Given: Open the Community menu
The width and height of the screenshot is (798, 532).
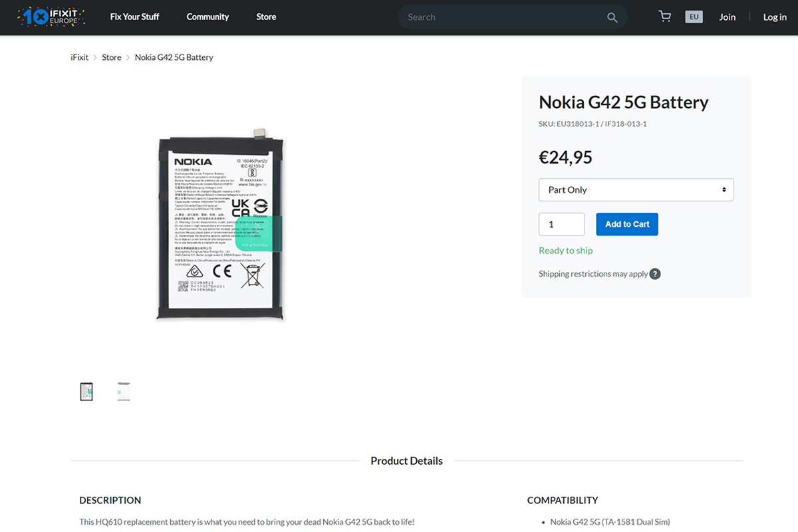Looking at the screenshot, I should (207, 17).
